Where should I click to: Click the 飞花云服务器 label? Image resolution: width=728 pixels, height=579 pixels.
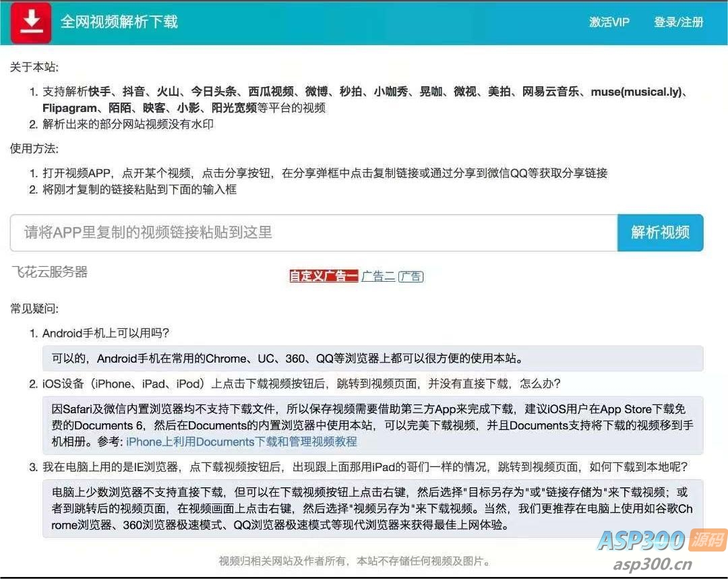(47, 272)
